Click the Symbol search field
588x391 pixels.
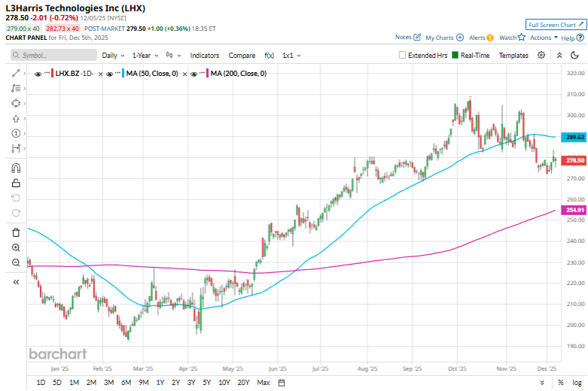(54, 55)
